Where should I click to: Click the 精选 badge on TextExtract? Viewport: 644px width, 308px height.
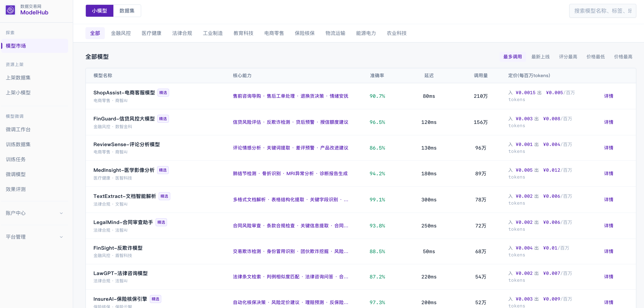(164, 196)
